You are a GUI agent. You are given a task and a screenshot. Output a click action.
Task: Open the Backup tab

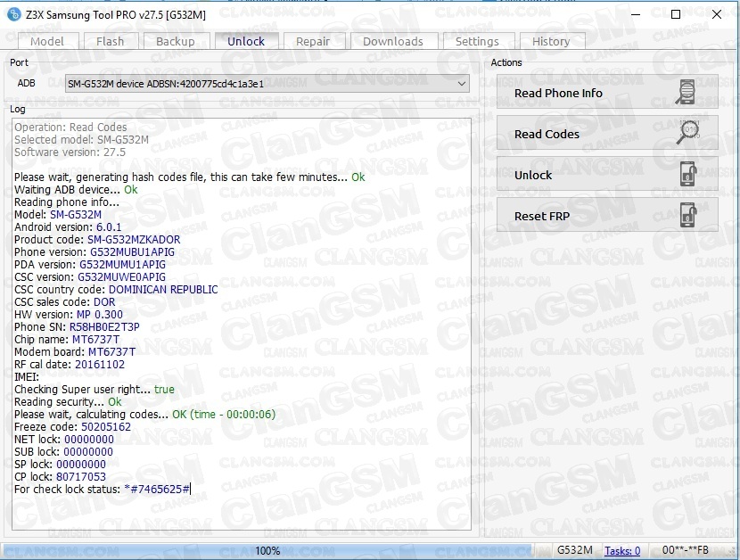click(x=175, y=41)
